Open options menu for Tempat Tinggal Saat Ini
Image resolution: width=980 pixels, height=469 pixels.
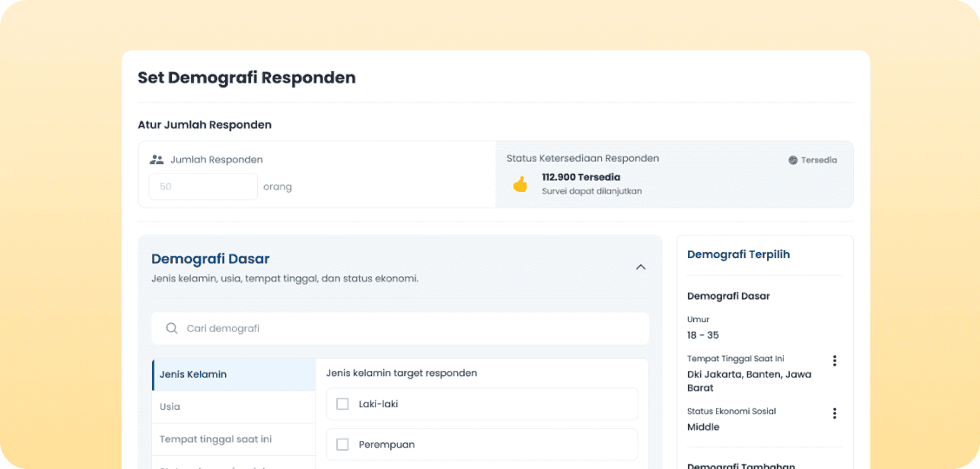(834, 361)
